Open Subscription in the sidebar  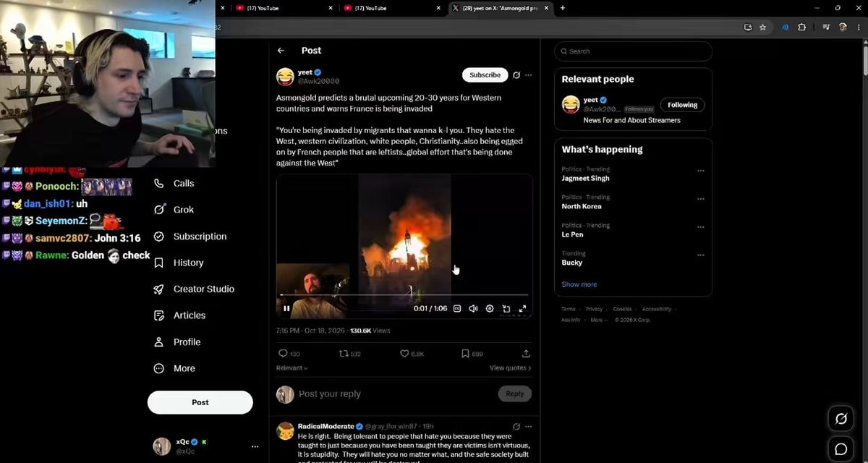click(190, 237)
